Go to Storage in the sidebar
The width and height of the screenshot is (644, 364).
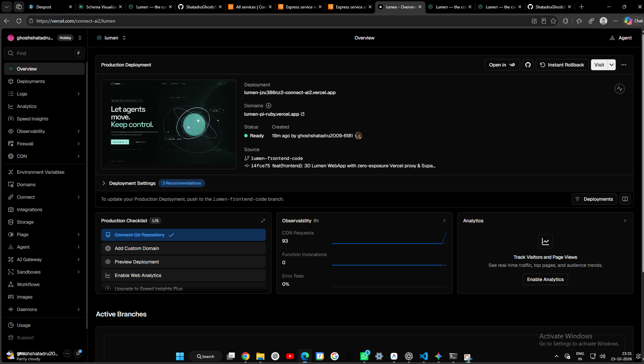pyautogui.click(x=44, y=222)
